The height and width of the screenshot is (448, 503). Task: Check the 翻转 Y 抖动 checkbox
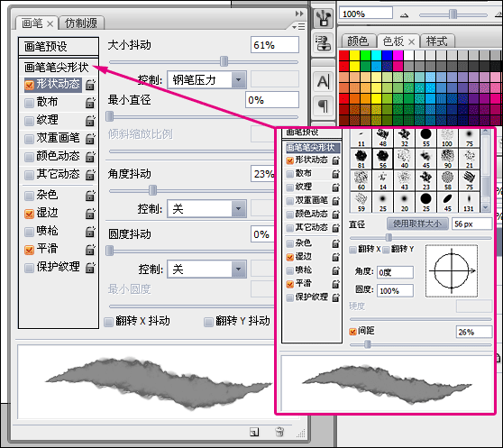(x=208, y=322)
